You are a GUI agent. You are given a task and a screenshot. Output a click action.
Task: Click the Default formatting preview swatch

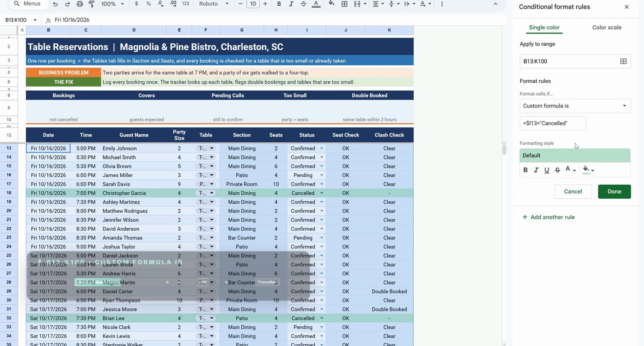pyautogui.click(x=575, y=155)
